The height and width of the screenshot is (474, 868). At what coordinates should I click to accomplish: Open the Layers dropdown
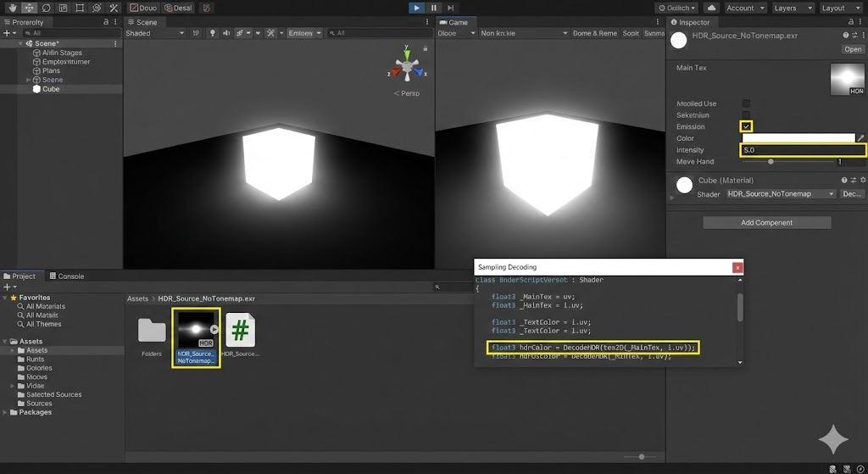pos(793,8)
